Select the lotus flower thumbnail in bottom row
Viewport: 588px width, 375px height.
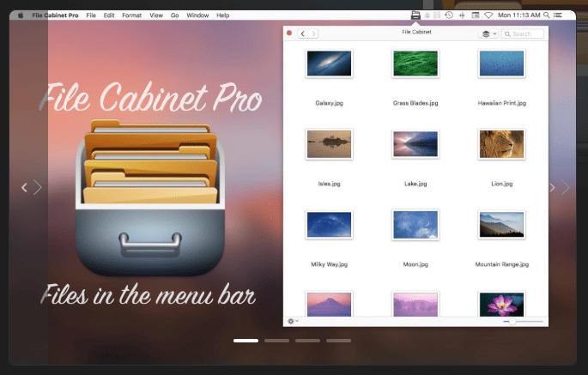pos(502,304)
